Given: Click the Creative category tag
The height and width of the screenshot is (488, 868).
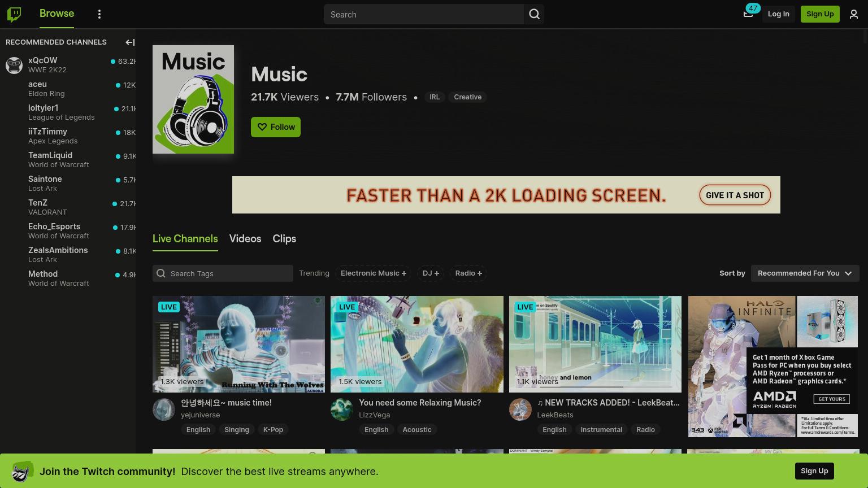Looking at the screenshot, I should point(468,97).
